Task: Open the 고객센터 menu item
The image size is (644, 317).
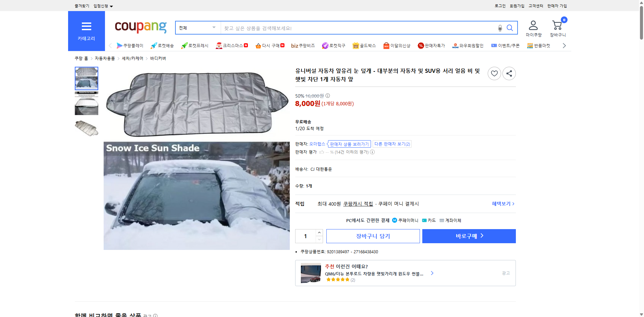Action: (x=535, y=5)
